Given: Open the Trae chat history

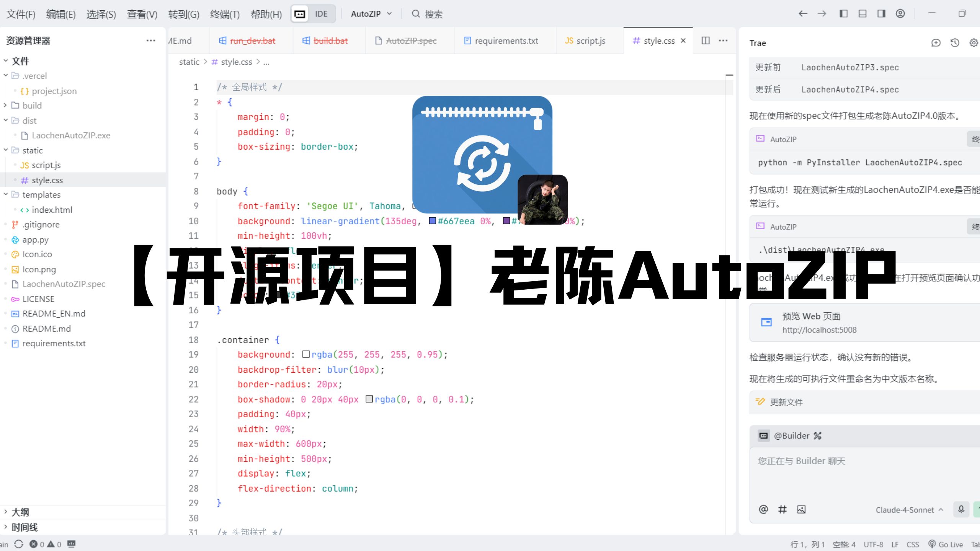Looking at the screenshot, I should pos(955,43).
